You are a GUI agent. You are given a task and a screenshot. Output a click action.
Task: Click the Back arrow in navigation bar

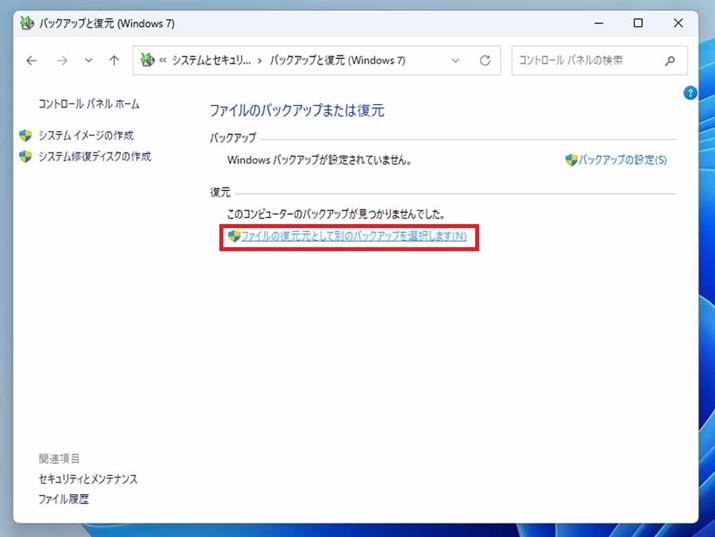pos(32,61)
